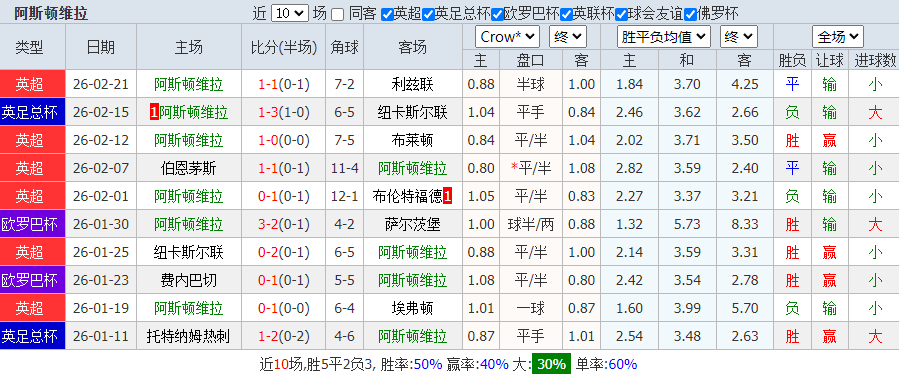The width and height of the screenshot is (899, 375).
Task: Click the green 30% 大 rate badge
Action: coord(551,364)
